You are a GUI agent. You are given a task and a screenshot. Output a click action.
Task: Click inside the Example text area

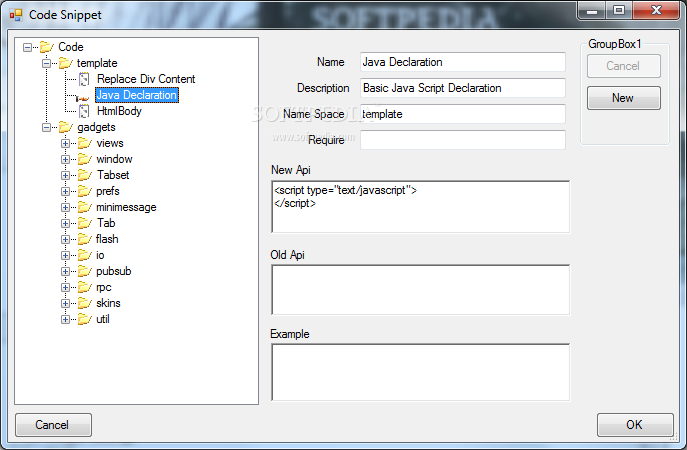[x=421, y=372]
